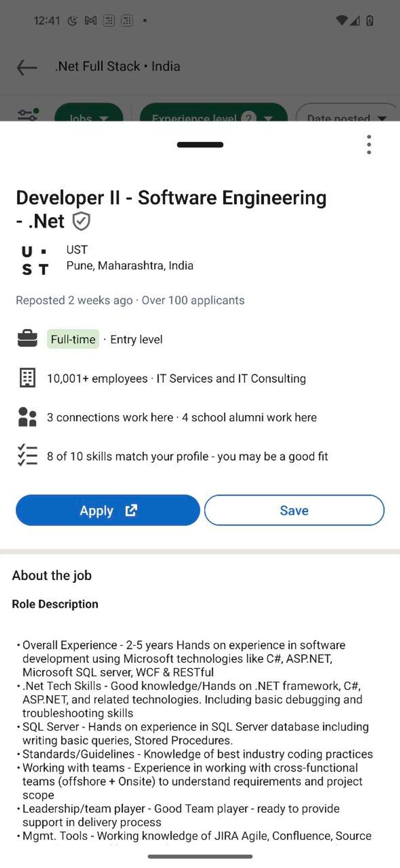The image size is (400, 868).
Task: Open the UST company name link
Action: coord(77,250)
